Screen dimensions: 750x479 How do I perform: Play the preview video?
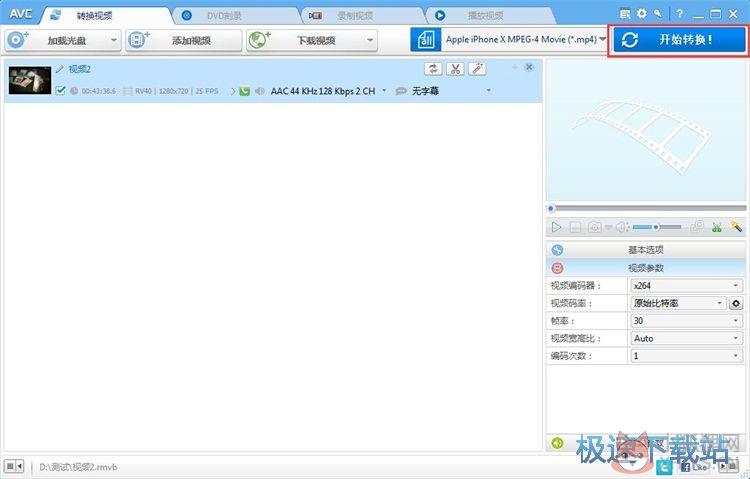pyautogui.click(x=556, y=227)
